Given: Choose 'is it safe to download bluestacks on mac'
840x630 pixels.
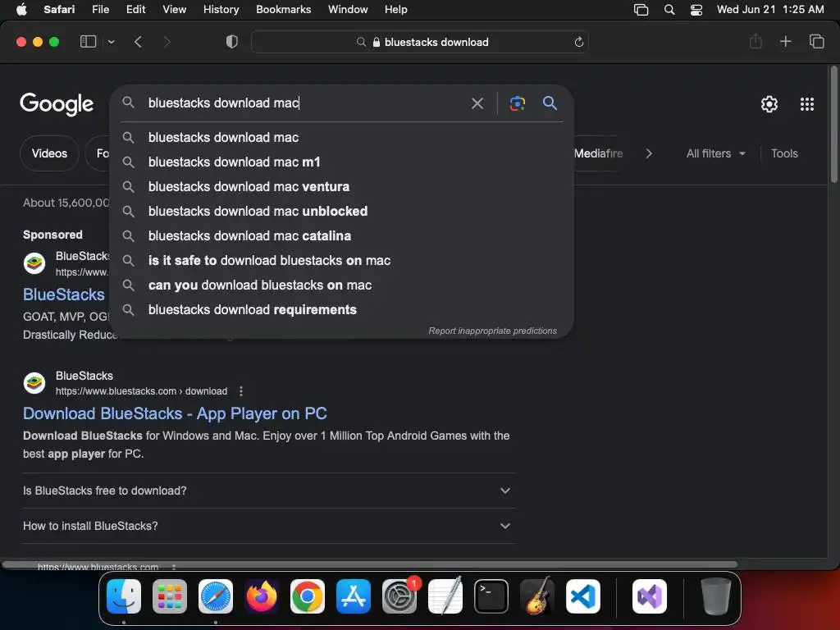Looking at the screenshot, I should (x=342, y=260).
